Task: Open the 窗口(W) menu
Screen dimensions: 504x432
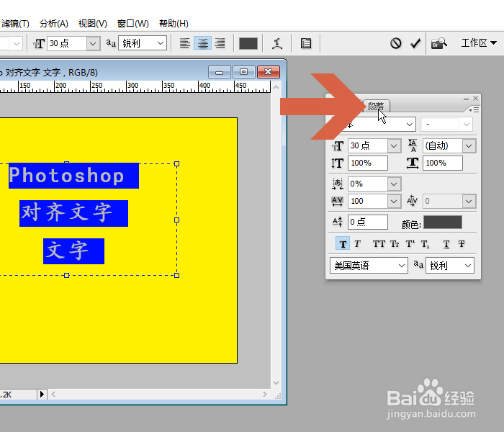Action: pos(132,24)
